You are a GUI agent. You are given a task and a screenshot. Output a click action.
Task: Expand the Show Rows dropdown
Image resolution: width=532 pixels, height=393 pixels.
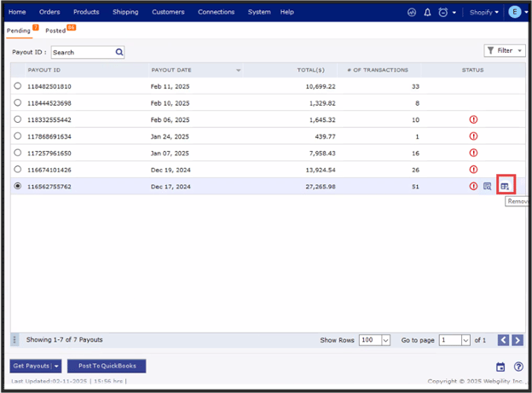pyautogui.click(x=374, y=340)
